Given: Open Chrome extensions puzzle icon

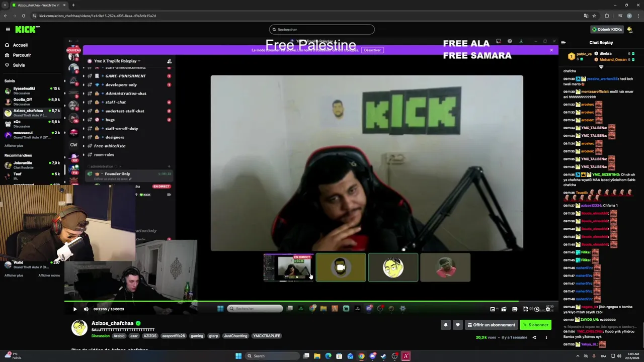Looking at the screenshot, I should pos(607,16).
